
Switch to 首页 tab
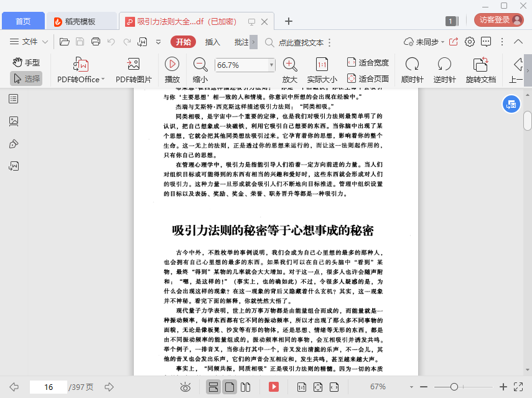pos(23,21)
